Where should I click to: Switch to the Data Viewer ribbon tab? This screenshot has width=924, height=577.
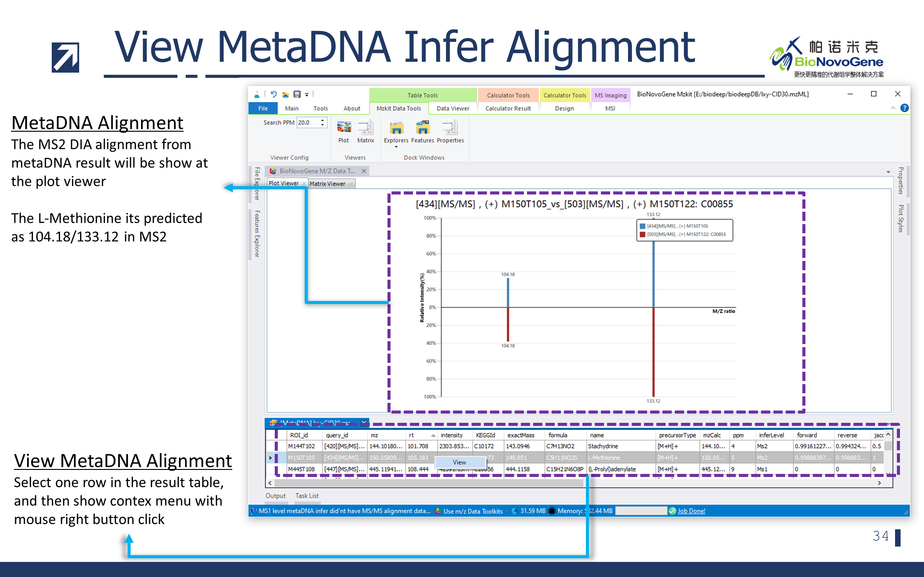(x=452, y=108)
